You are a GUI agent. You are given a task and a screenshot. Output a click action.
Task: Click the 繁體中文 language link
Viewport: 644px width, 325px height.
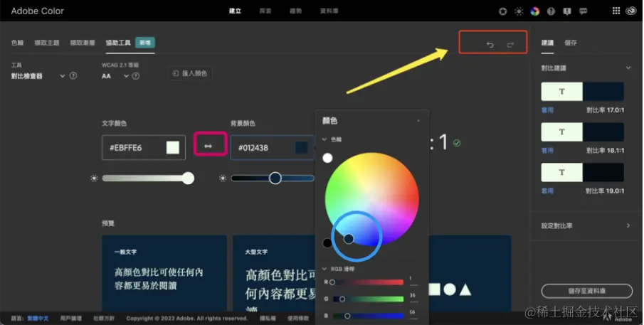[38, 319]
